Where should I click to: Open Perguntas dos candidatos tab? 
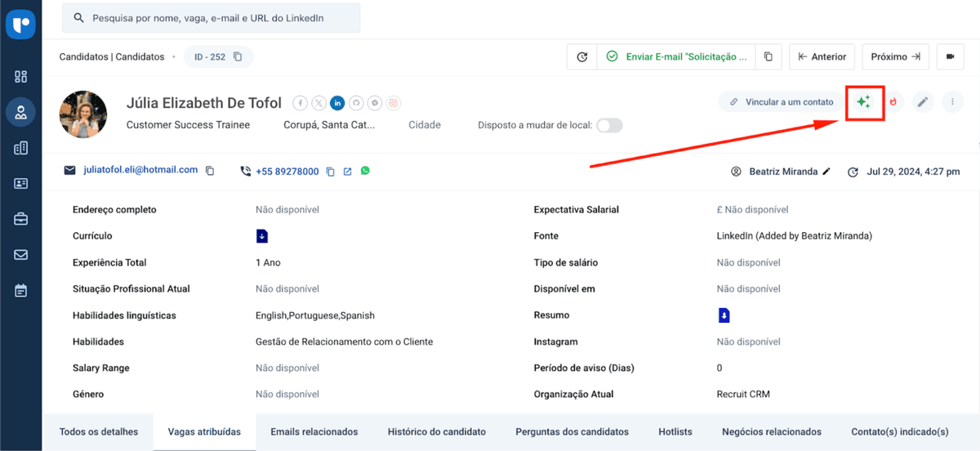(x=572, y=431)
